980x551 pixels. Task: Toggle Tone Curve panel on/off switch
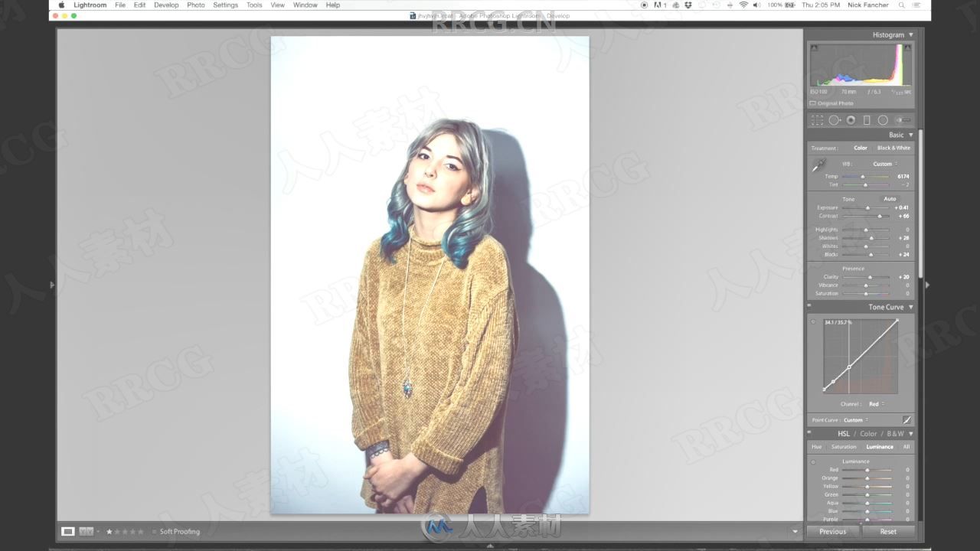click(810, 305)
